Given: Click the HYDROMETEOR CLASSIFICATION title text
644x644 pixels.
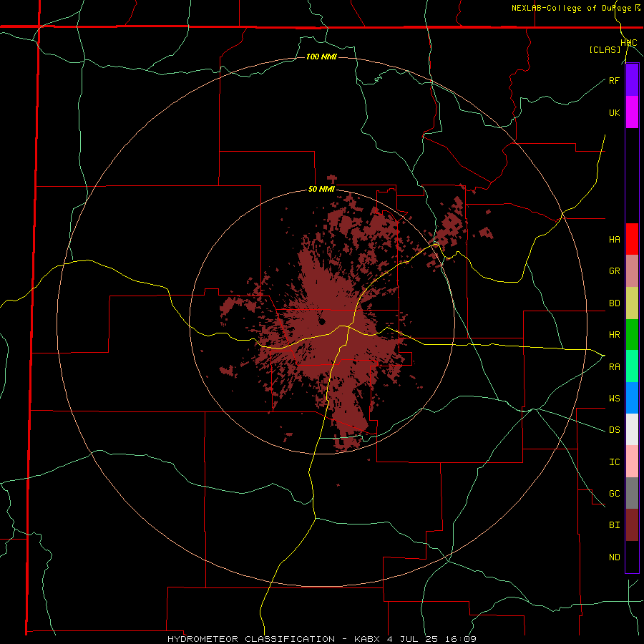Looking at the screenshot, I should 251,639.
